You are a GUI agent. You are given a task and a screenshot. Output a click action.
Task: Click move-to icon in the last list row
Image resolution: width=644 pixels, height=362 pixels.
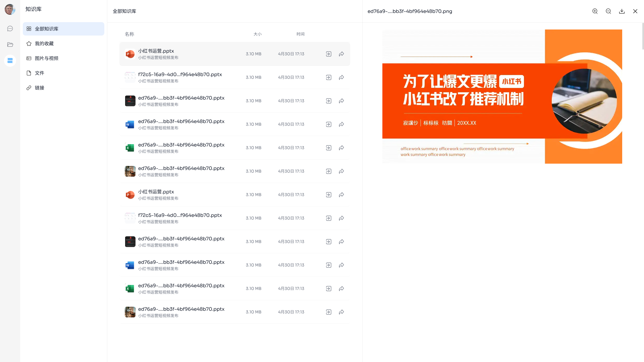329,312
